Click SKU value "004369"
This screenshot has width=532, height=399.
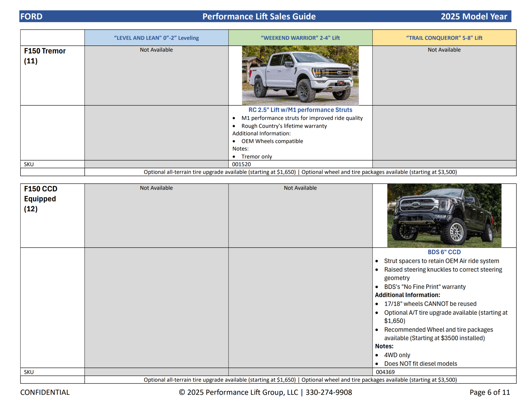pos(385,372)
